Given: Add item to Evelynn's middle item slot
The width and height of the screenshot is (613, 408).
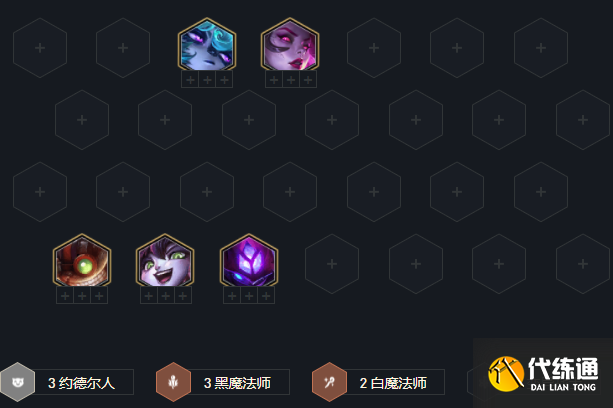Looking at the screenshot, I should click(291, 80).
